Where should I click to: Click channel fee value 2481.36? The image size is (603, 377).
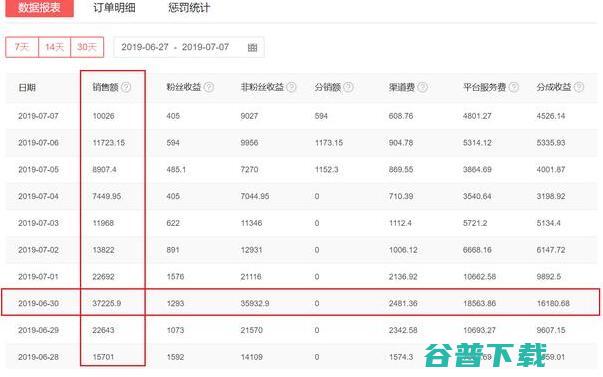tap(403, 304)
